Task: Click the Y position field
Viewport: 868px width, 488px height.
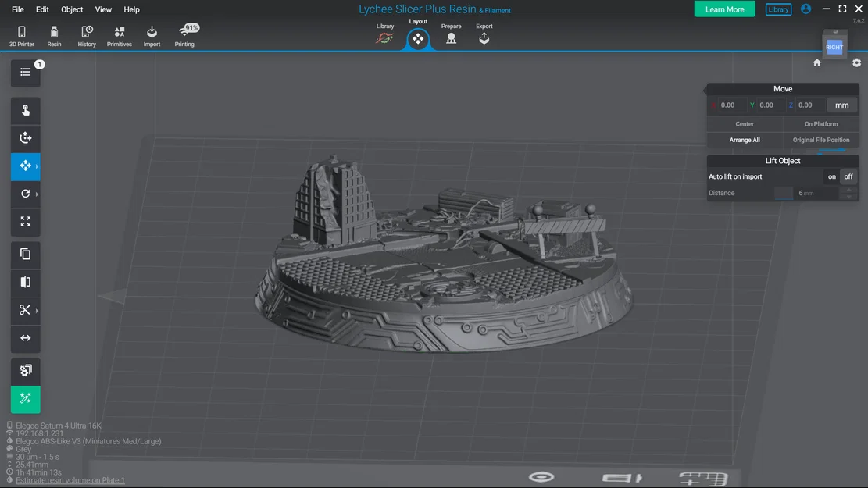Action: coord(770,105)
